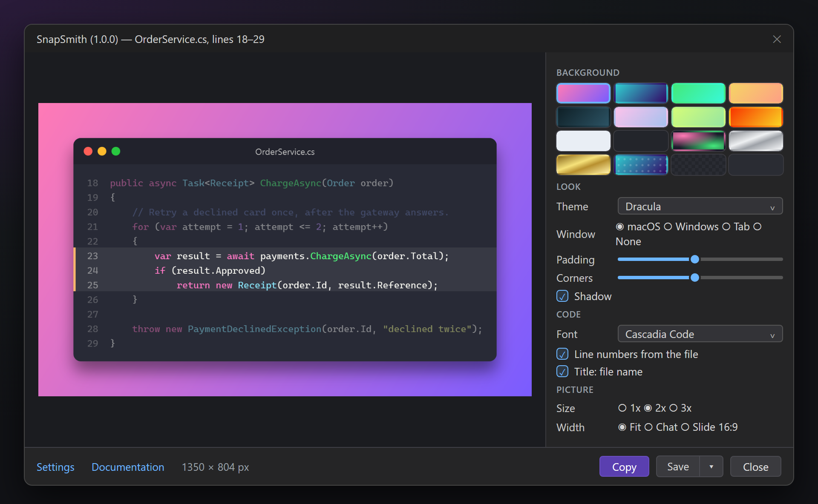Open the Theme dropdown showing Dracula
Screen dimensions: 818x504
(700, 206)
